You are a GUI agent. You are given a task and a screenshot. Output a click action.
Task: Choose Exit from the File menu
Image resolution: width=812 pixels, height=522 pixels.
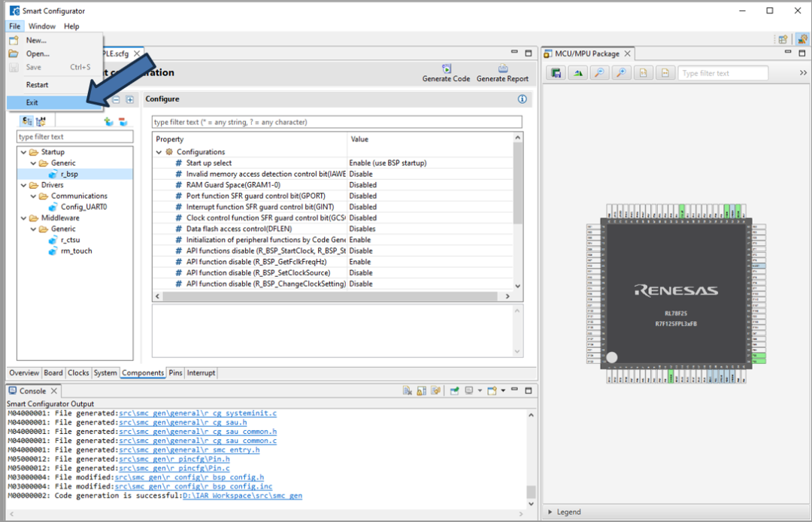32,102
